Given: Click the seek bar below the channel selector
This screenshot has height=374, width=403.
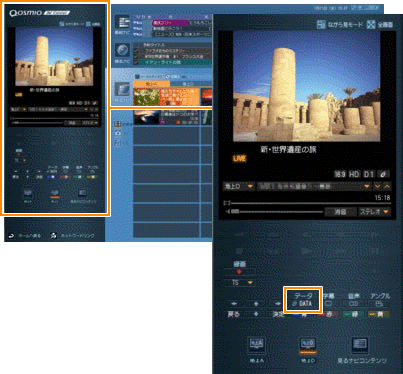Looking at the screenshot, I should (307, 203).
